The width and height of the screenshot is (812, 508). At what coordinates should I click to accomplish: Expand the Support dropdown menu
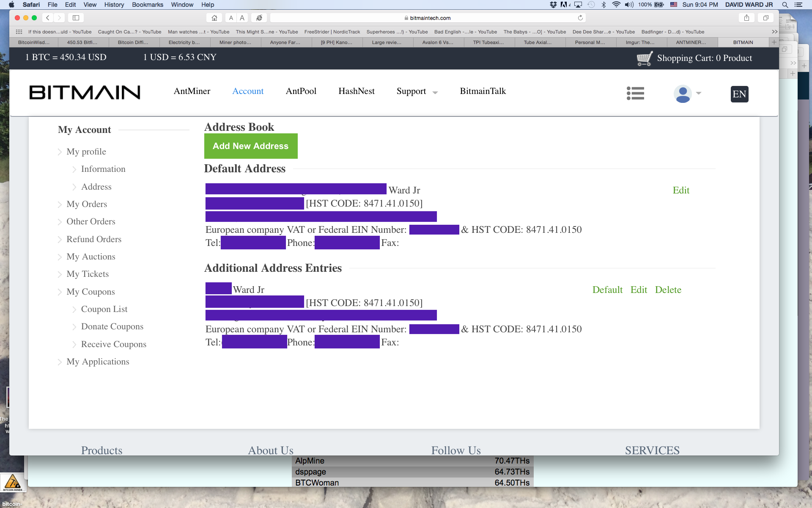[x=435, y=93]
